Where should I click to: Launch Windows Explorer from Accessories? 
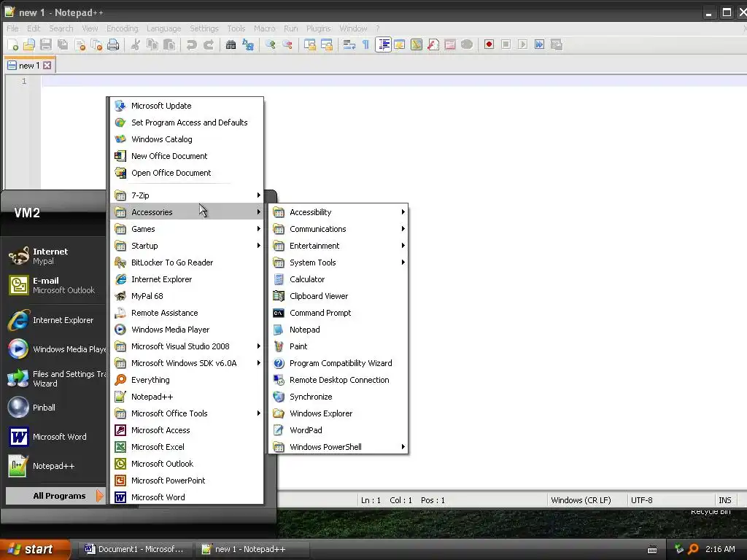tap(338, 413)
